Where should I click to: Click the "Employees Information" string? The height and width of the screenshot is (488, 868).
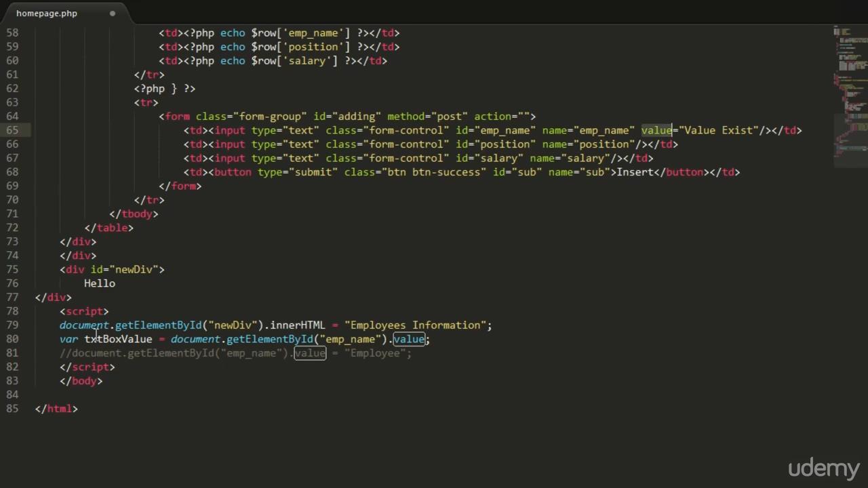pyautogui.click(x=415, y=325)
